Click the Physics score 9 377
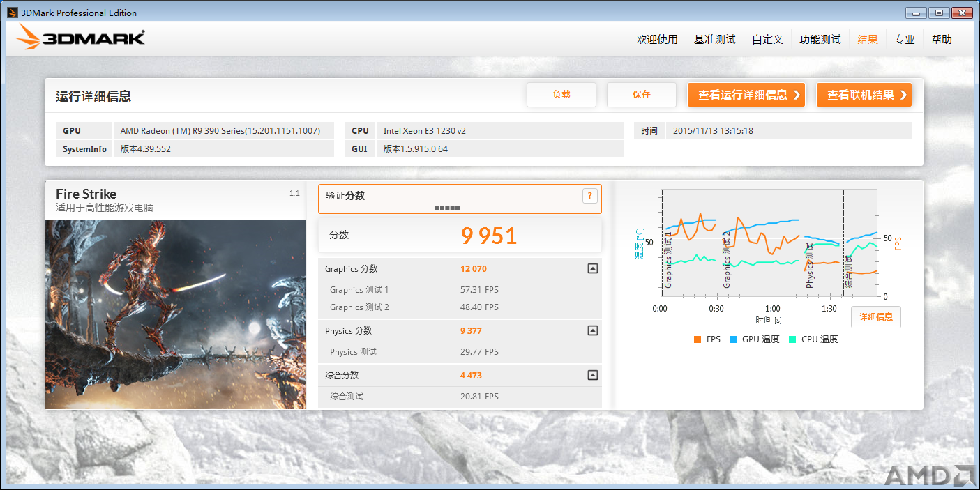Image resolution: width=980 pixels, height=490 pixels. (x=471, y=331)
